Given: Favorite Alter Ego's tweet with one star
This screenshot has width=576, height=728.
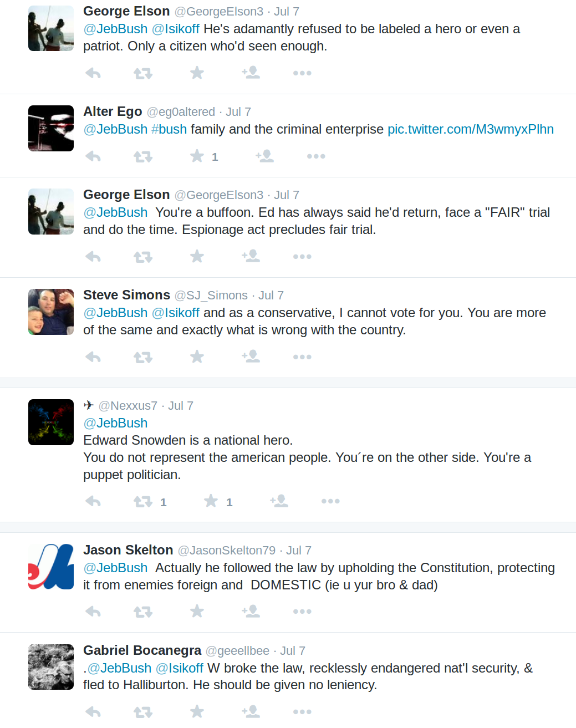Looking at the screenshot, I should tap(197, 156).
